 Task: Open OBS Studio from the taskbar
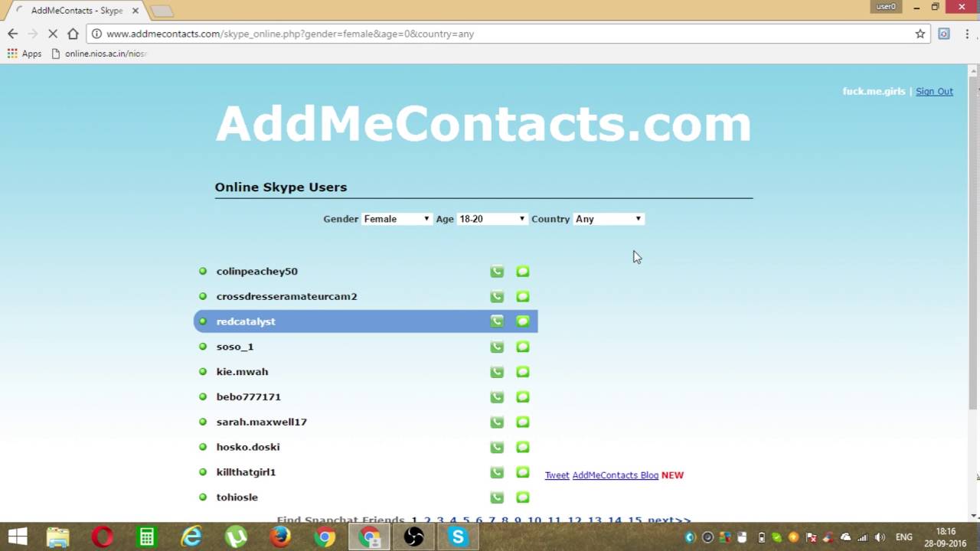(x=413, y=536)
